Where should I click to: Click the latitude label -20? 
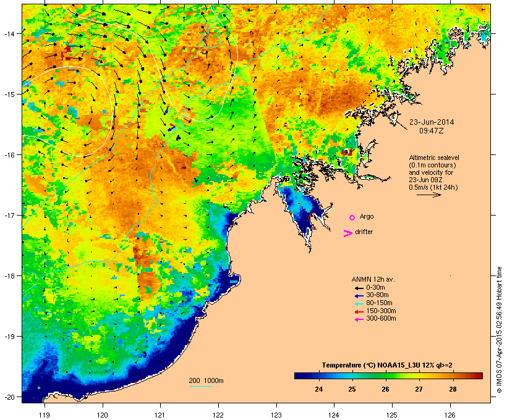(x=10, y=397)
